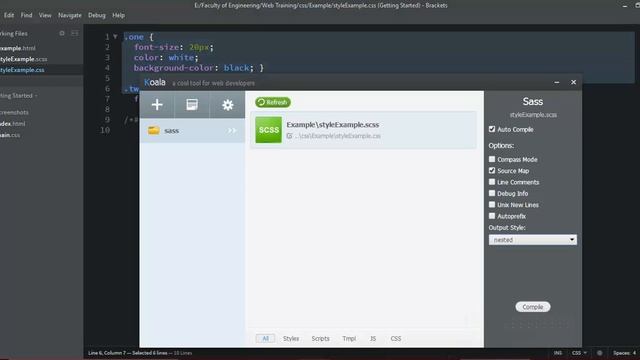Expand the sass project chevrons
Viewport: 640px width, 360px height.
(232, 131)
